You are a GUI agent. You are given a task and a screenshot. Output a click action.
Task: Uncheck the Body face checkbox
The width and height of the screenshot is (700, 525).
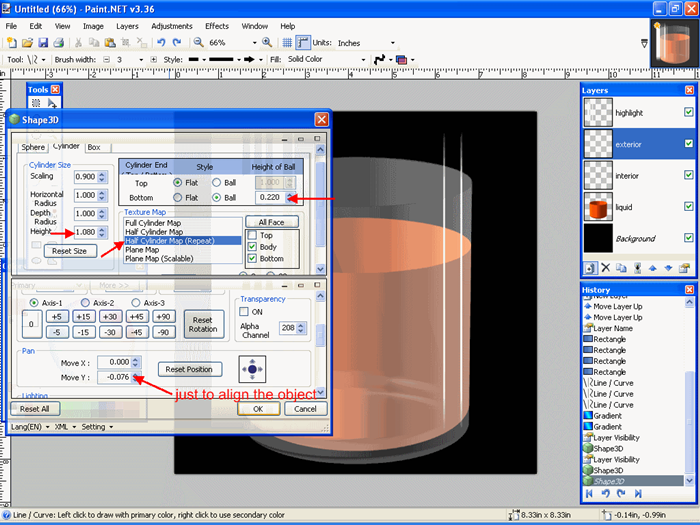[x=252, y=247]
